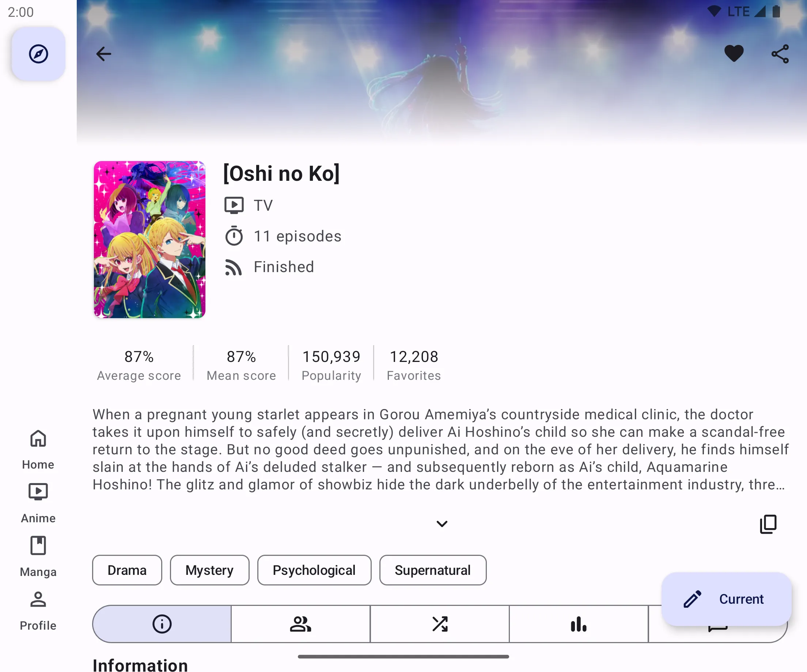Share this anime using share icon

780,54
